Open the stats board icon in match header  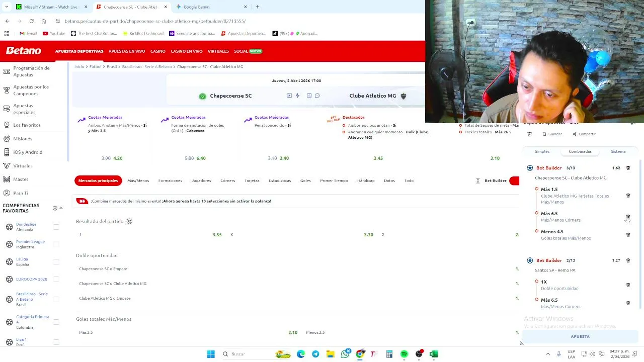coord(309,96)
